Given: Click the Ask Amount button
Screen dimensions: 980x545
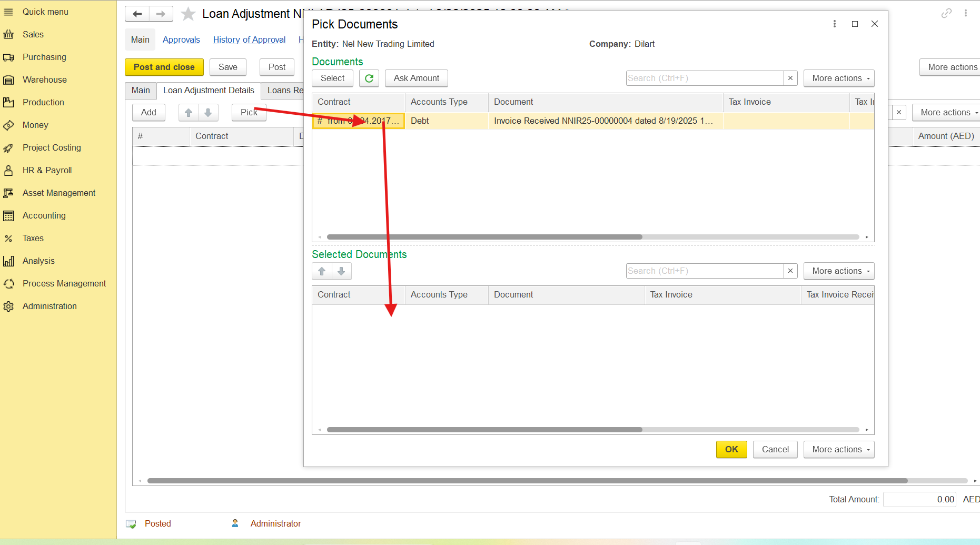Looking at the screenshot, I should [416, 78].
